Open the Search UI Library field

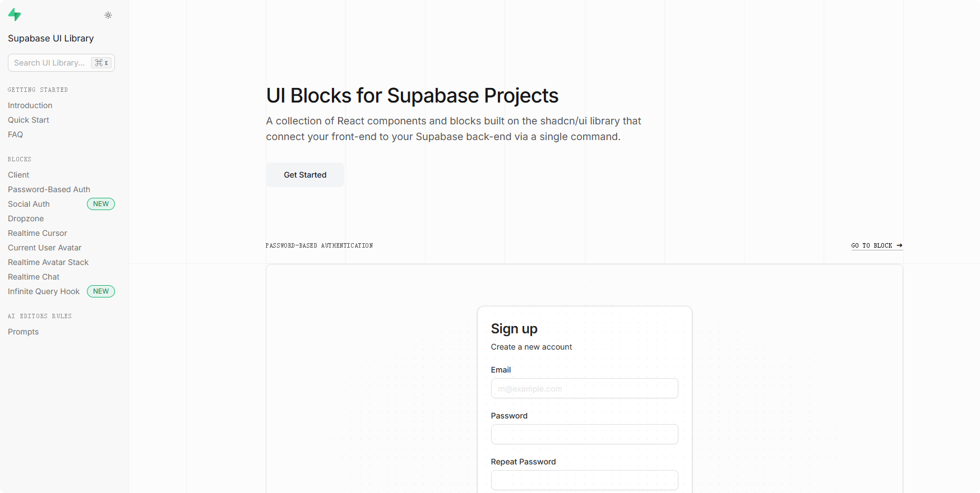click(50, 62)
